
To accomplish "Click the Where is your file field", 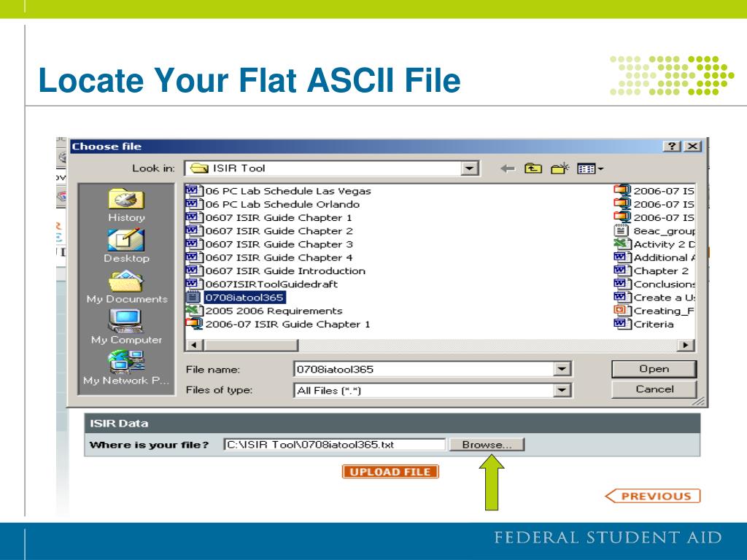I will tap(334, 445).
